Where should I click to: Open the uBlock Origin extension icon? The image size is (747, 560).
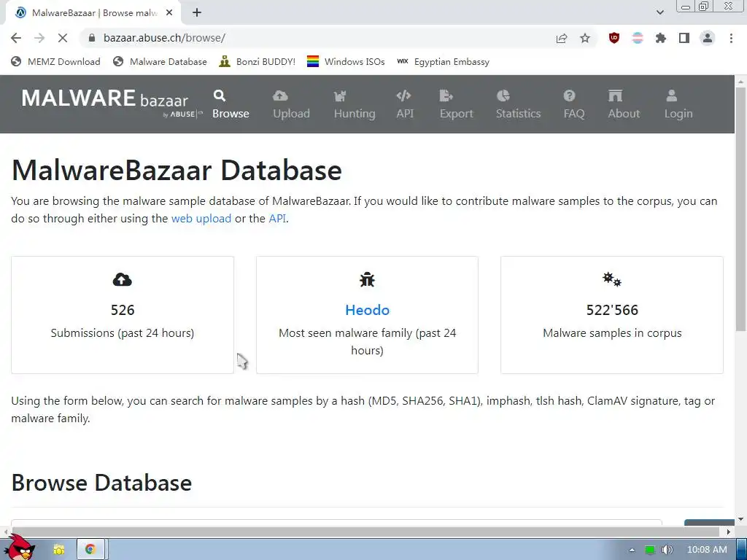pos(614,38)
